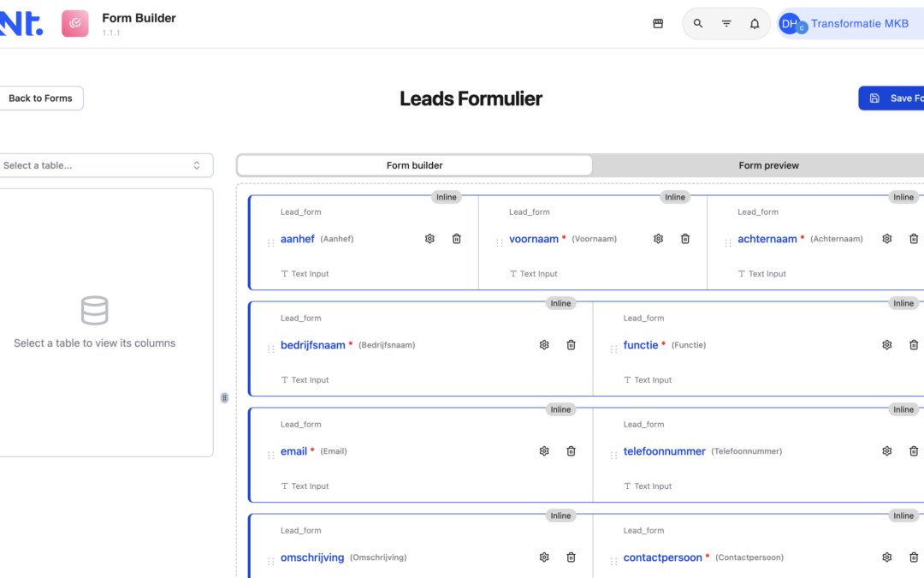The width and height of the screenshot is (924, 578).
Task: Toggle Inline badge above functie field
Action: pyautogui.click(x=903, y=303)
